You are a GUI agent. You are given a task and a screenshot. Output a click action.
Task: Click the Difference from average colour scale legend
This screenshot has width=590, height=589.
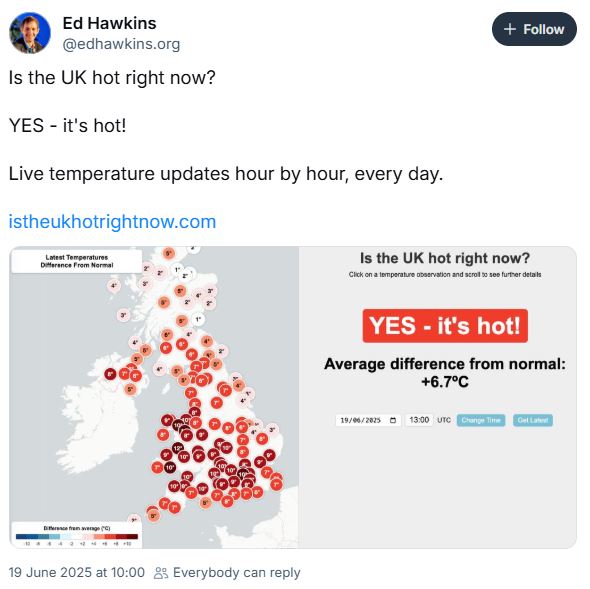coord(77,535)
